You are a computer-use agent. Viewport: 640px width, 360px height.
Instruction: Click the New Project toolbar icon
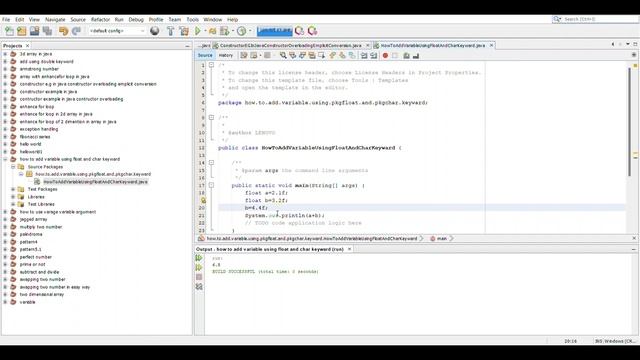coord(22,31)
